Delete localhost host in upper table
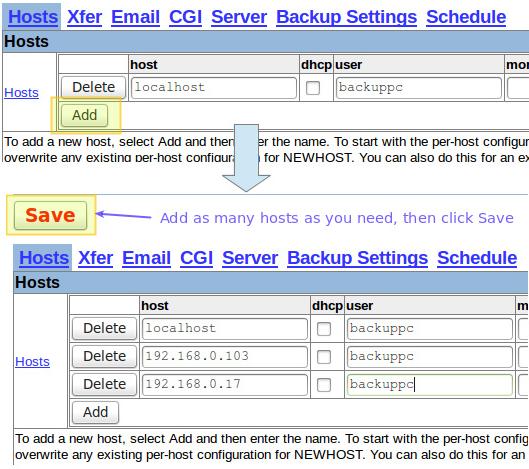 93,87
